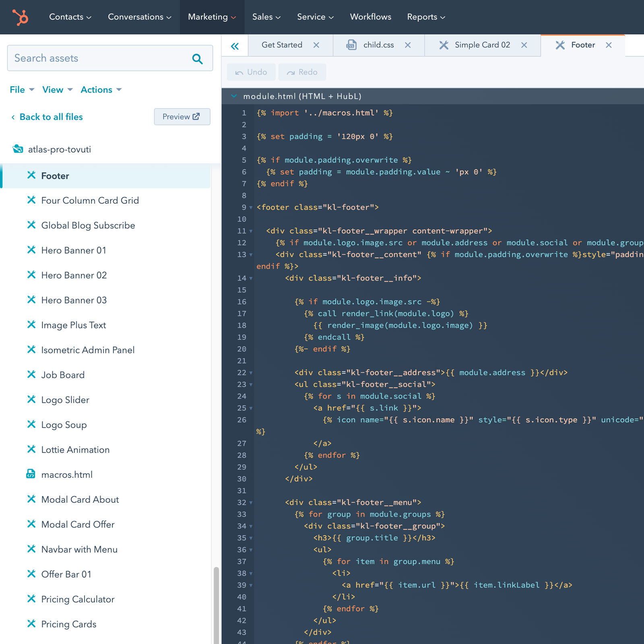
Task: Switch to the Simple Card 02 tab
Action: 482,45
